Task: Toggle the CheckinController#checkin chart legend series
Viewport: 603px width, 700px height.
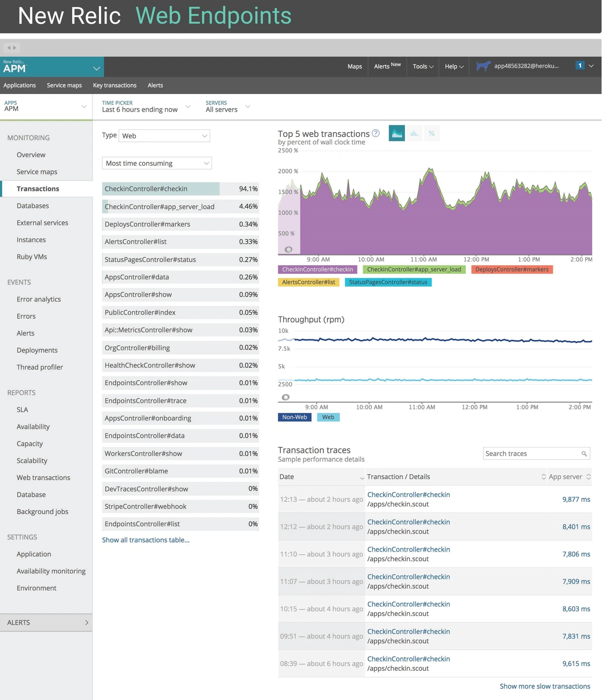Action: tap(318, 270)
